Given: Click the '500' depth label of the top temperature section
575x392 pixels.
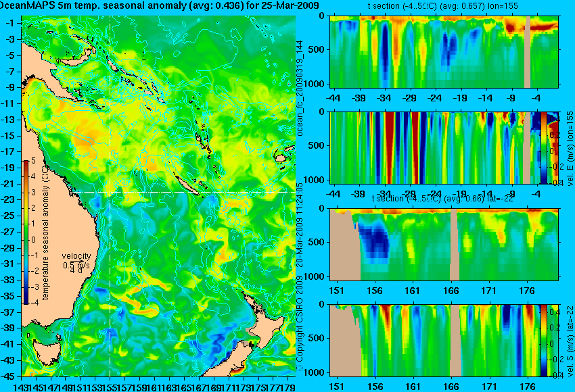Looking at the screenshot, I should (317, 50).
